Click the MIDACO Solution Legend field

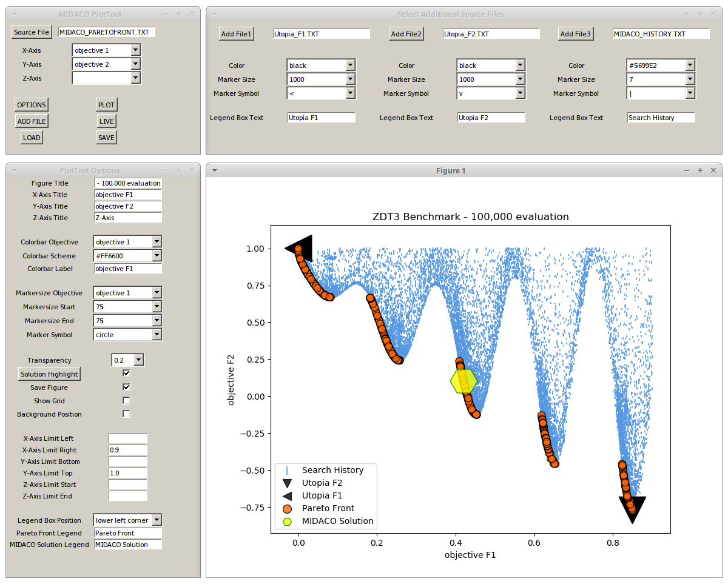pyautogui.click(x=128, y=545)
